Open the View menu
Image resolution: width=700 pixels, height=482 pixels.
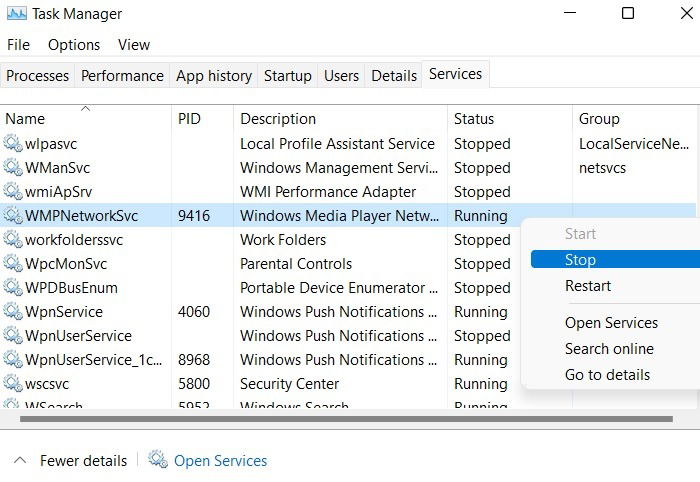(134, 45)
